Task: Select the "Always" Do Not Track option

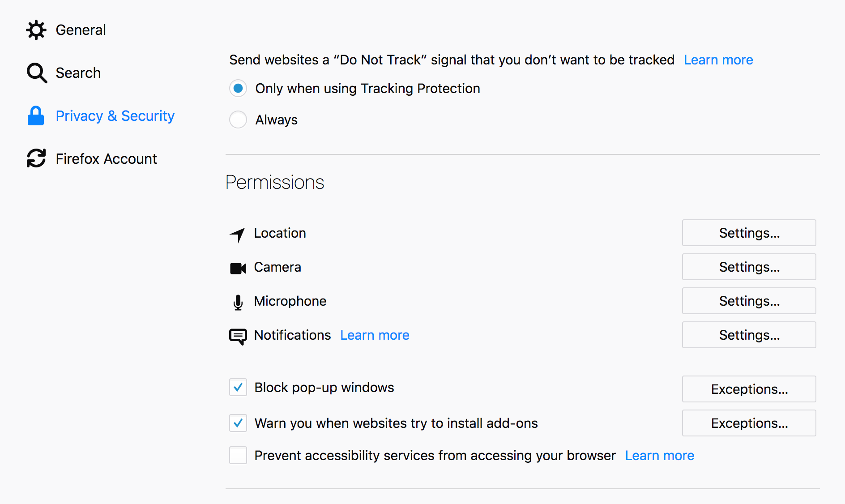Action: (x=238, y=120)
